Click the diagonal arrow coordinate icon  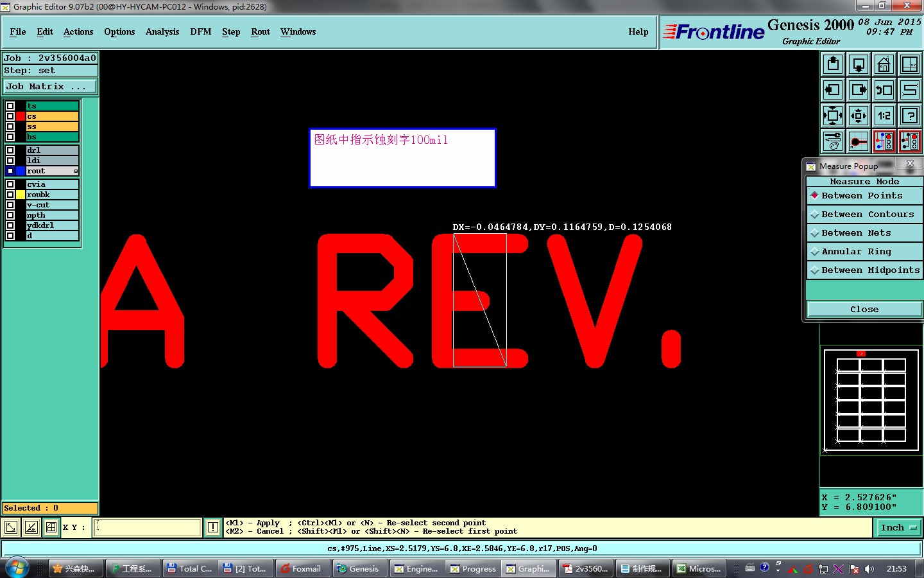11,528
